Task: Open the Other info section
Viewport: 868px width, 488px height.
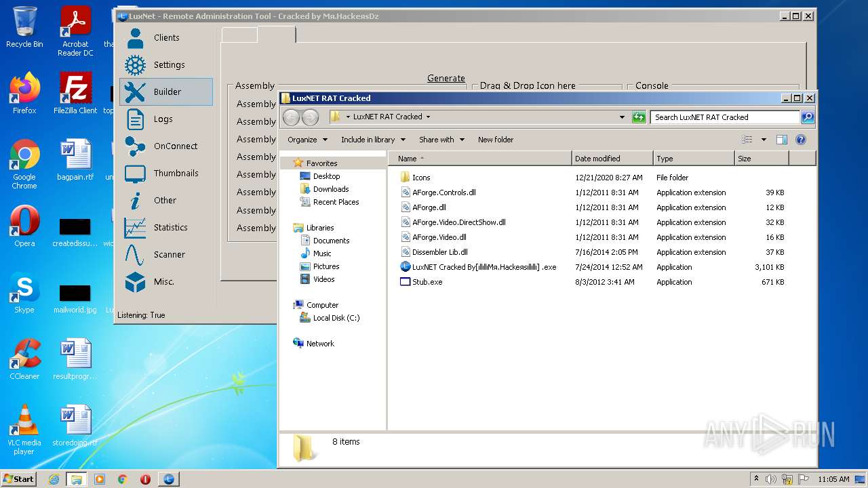Action: (x=166, y=201)
